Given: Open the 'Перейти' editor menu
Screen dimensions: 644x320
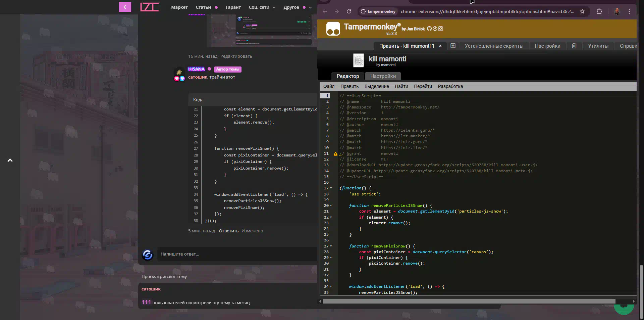Looking at the screenshot, I should coord(423,86).
